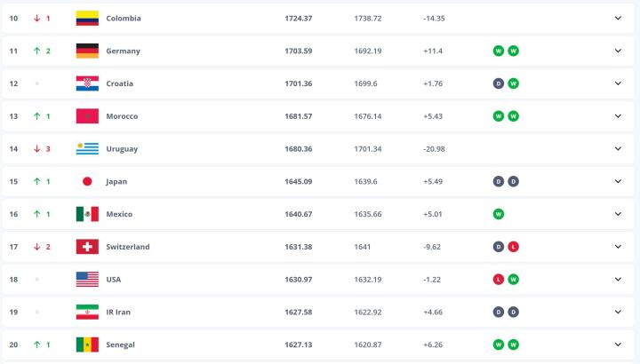Expand the IR Iran row chevron
This screenshot has height=364, width=640.
click(x=618, y=312)
